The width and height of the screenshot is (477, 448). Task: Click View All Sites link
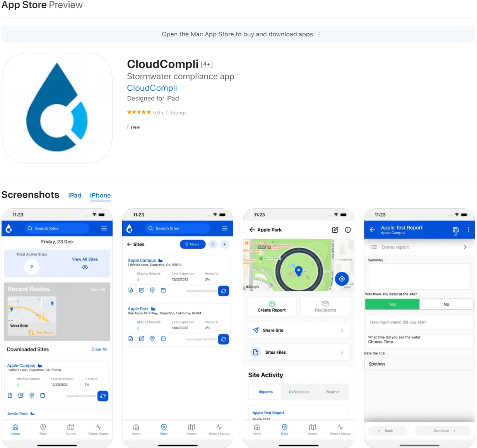85,259
